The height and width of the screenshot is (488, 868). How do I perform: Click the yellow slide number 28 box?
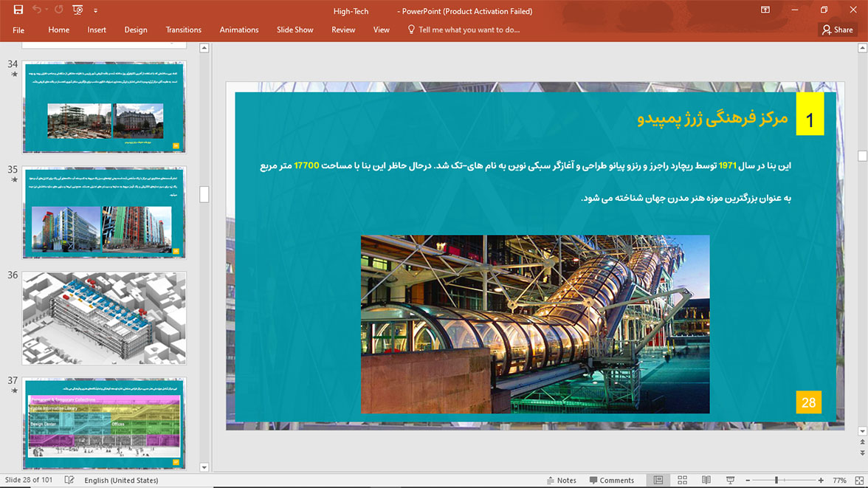tap(809, 402)
